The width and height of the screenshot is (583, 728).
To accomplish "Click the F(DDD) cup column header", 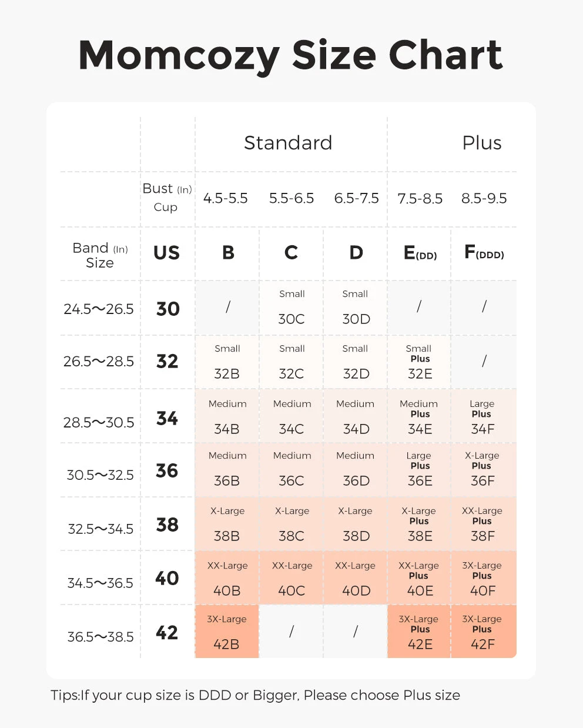I will 484,253.
